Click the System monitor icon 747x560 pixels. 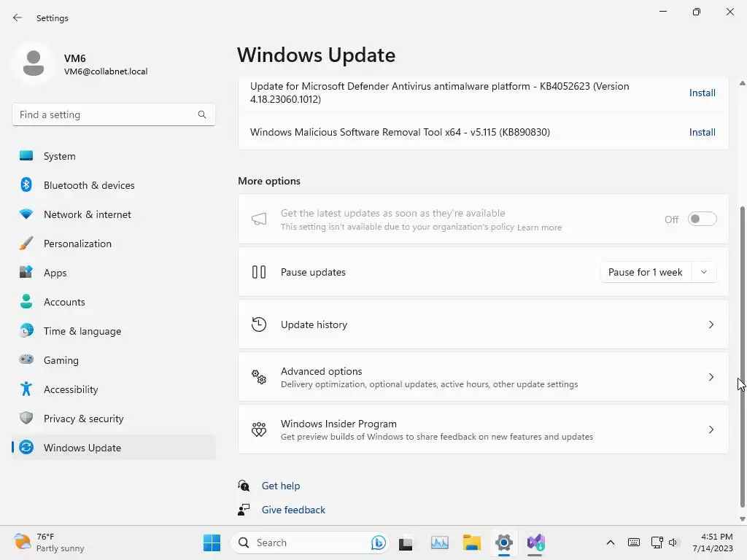coord(26,156)
